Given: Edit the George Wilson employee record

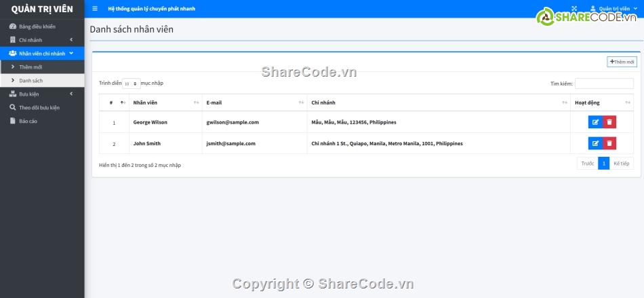Looking at the screenshot, I should point(595,122).
